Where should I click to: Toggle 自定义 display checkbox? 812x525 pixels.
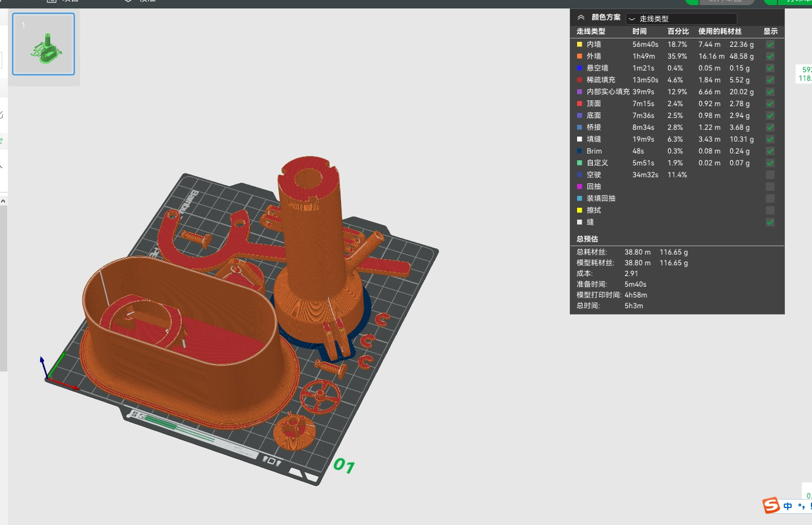(770, 163)
